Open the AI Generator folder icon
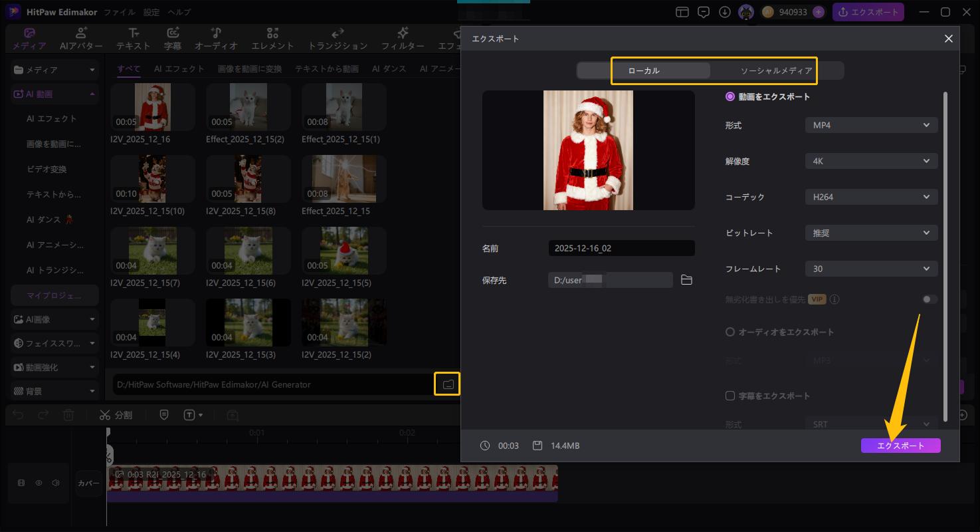980x532 pixels. 447,384
